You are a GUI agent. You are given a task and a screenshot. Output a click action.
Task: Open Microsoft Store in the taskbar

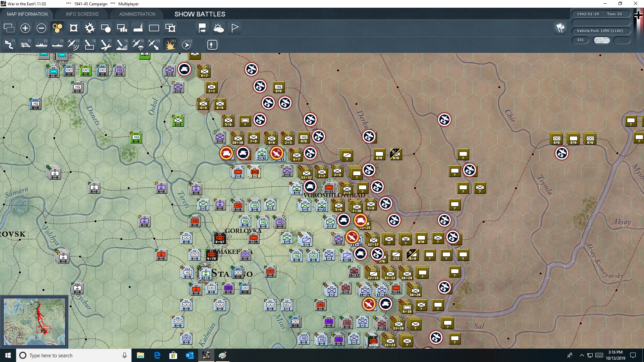coord(173,355)
